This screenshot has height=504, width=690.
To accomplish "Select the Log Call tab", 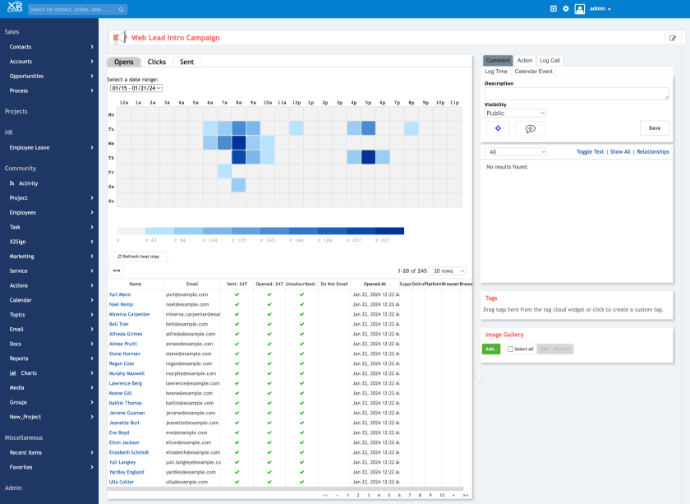I will coord(550,61).
